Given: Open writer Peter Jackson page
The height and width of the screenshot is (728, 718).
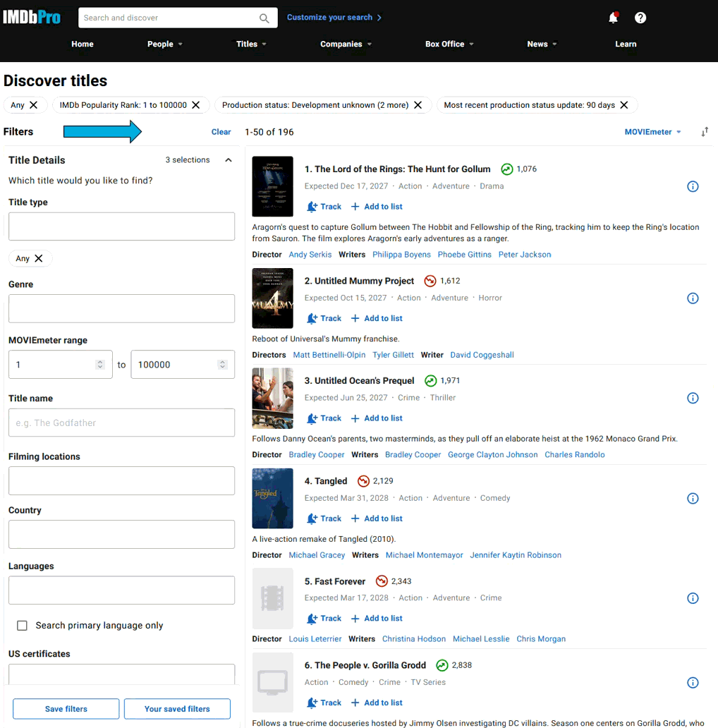Looking at the screenshot, I should (x=525, y=255).
